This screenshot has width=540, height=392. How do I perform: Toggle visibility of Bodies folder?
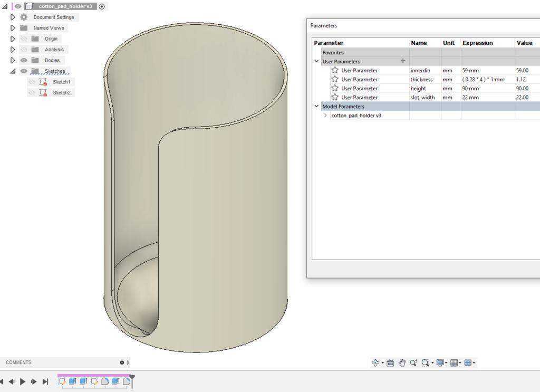click(23, 60)
